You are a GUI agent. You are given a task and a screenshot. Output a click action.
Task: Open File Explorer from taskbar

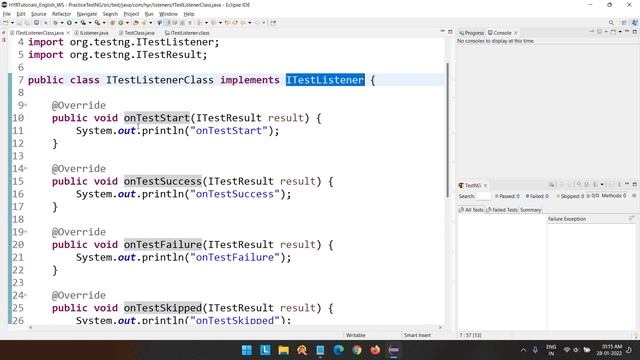tap(283, 350)
